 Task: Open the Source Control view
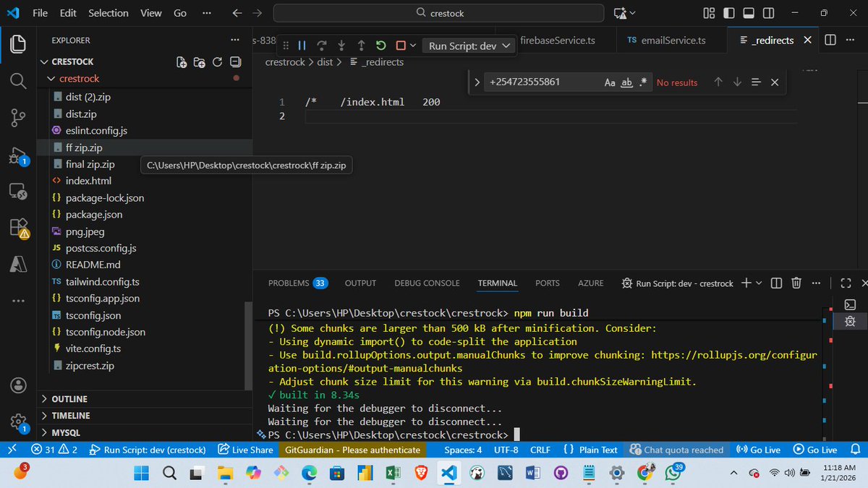point(18,117)
